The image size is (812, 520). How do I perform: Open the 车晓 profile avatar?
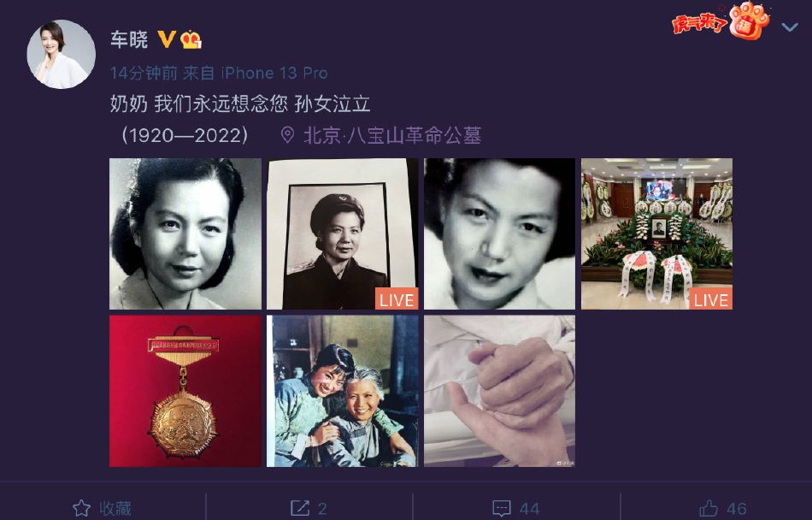[x=61, y=55]
